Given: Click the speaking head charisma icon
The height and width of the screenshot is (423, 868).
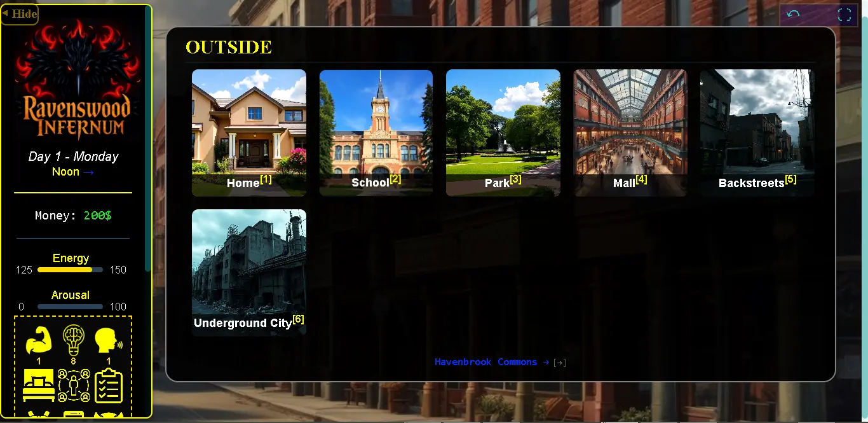Looking at the screenshot, I should tap(108, 341).
